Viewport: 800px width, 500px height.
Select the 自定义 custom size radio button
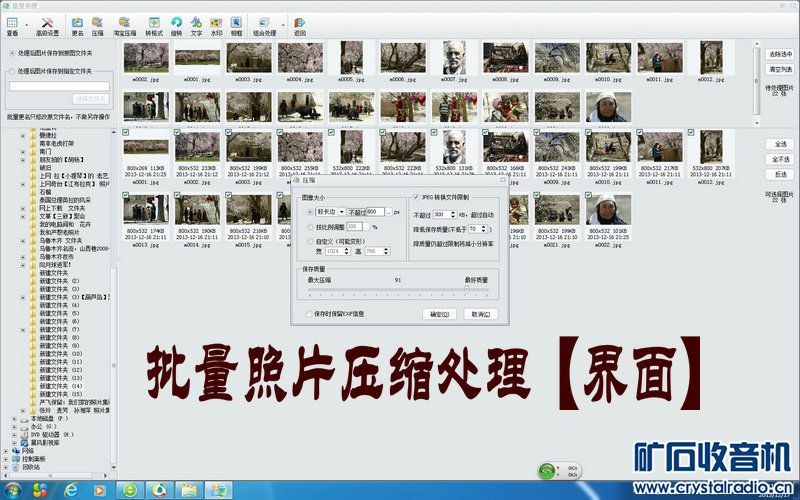pos(310,241)
